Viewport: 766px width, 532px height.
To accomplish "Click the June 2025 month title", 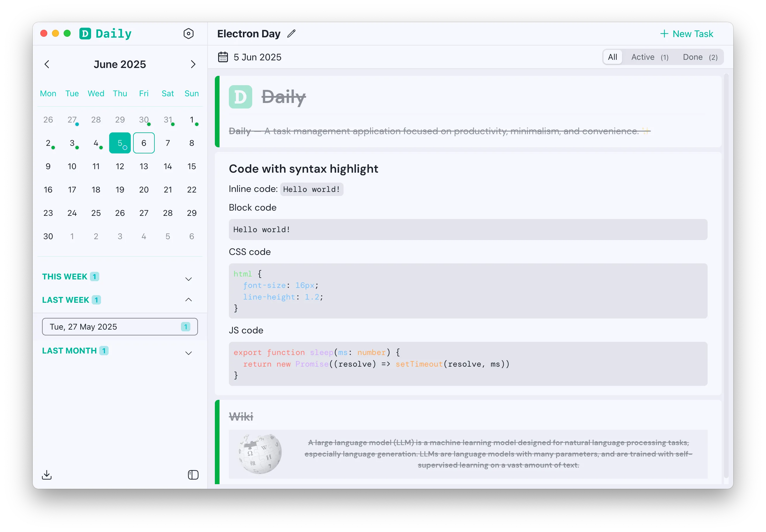I will (120, 64).
